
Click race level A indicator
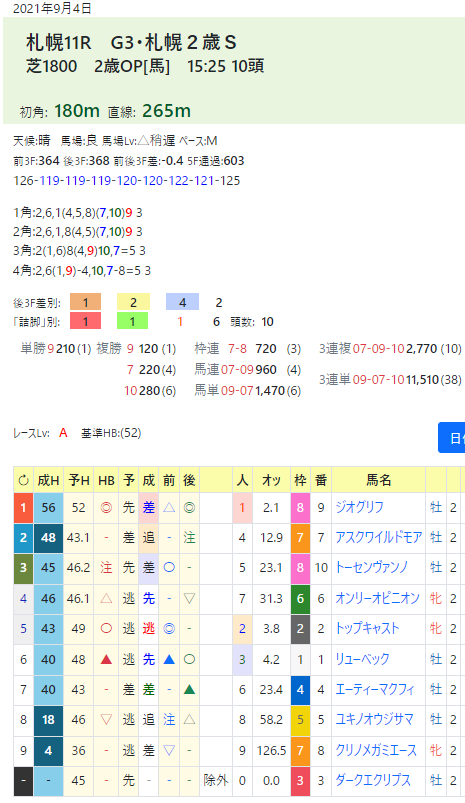63,433
